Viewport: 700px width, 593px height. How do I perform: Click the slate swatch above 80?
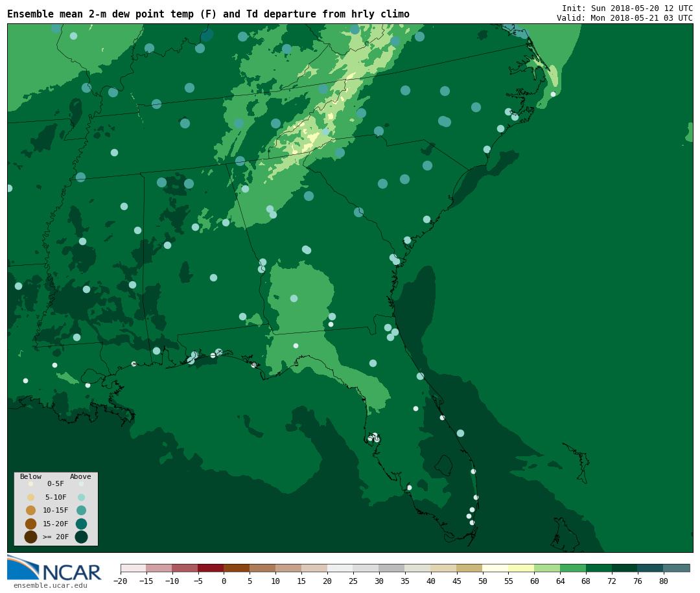click(677, 568)
